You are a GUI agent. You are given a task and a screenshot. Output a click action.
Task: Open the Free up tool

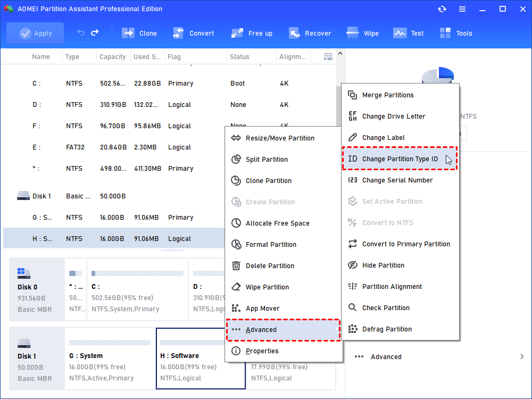point(252,33)
